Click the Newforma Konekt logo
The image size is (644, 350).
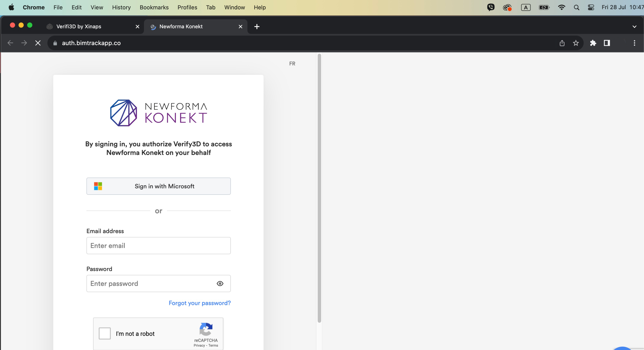click(x=158, y=113)
